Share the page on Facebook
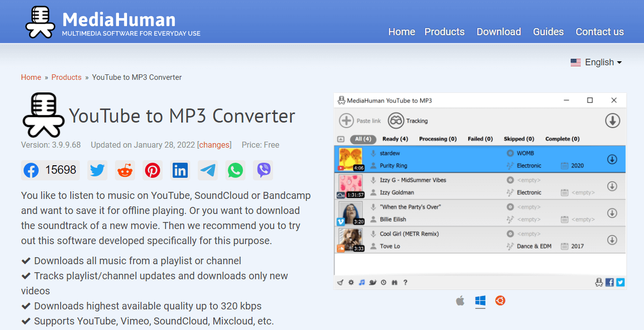Image resolution: width=644 pixels, height=330 pixels. tap(31, 170)
